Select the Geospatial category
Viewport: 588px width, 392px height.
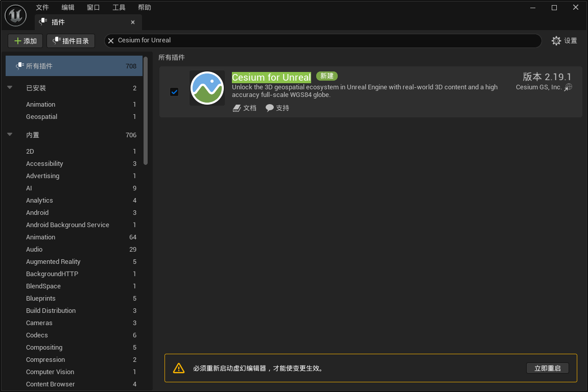[74, 116]
